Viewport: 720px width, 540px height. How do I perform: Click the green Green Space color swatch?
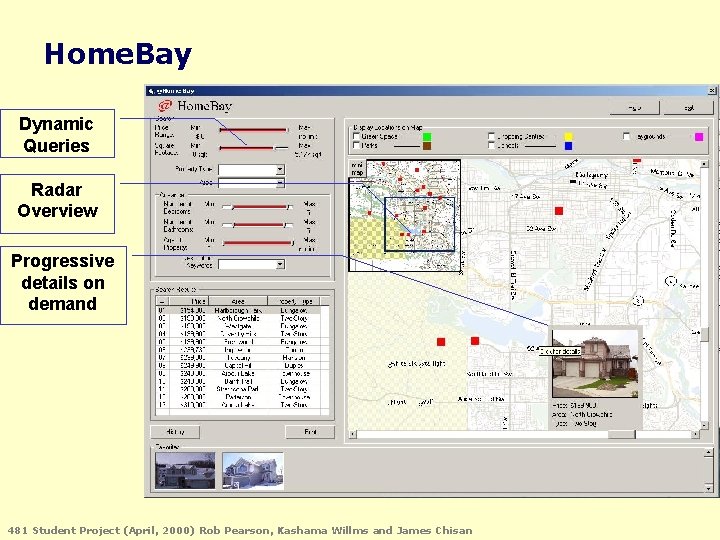coord(427,136)
